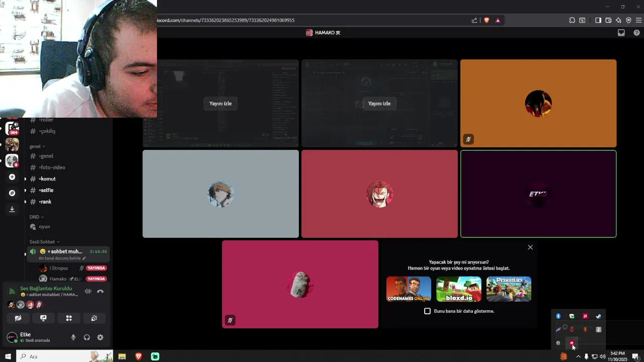Open Etke user profile panel
The height and width of the screenshot is (362, 644).
[35, 337]
